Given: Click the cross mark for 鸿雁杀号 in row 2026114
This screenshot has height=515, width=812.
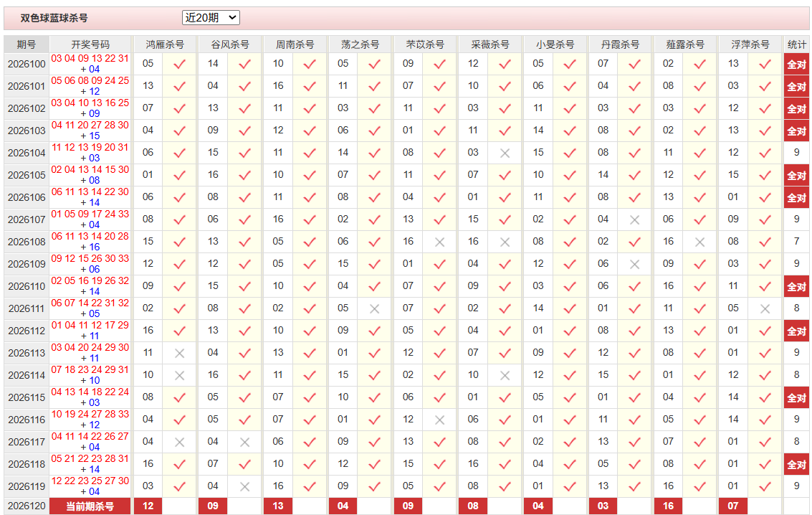Looking at the screenshot, I should (x=180, y=376).
